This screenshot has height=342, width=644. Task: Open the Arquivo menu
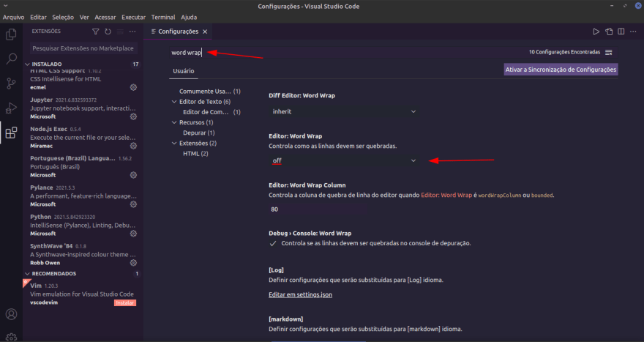pos(14,18)
